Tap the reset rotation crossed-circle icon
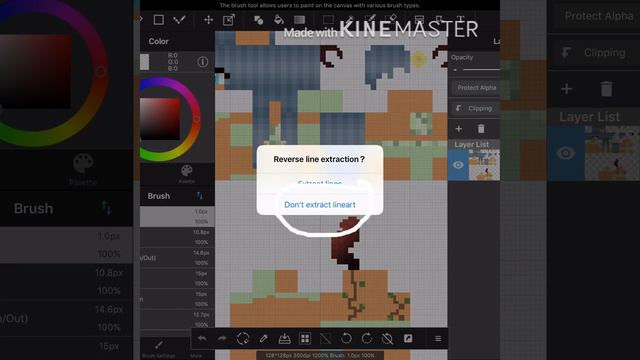Image resolution: width=640 pixels, height=360 pixels. (x=387, y=338)
